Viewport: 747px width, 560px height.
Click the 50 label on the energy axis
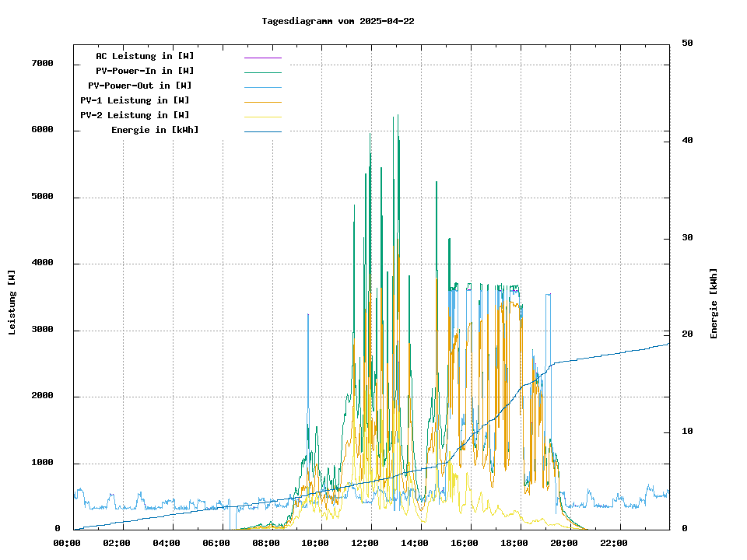pyautogui.click(x=687, y=44)
